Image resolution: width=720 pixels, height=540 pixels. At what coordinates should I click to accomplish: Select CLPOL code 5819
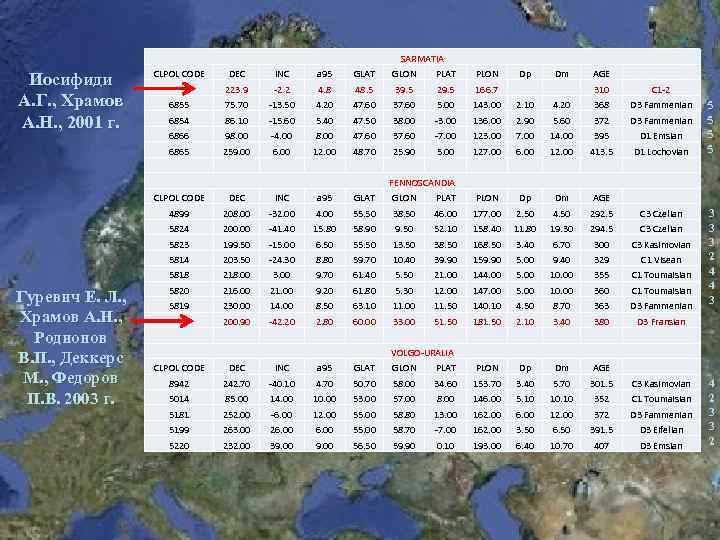tap(179, 306)
